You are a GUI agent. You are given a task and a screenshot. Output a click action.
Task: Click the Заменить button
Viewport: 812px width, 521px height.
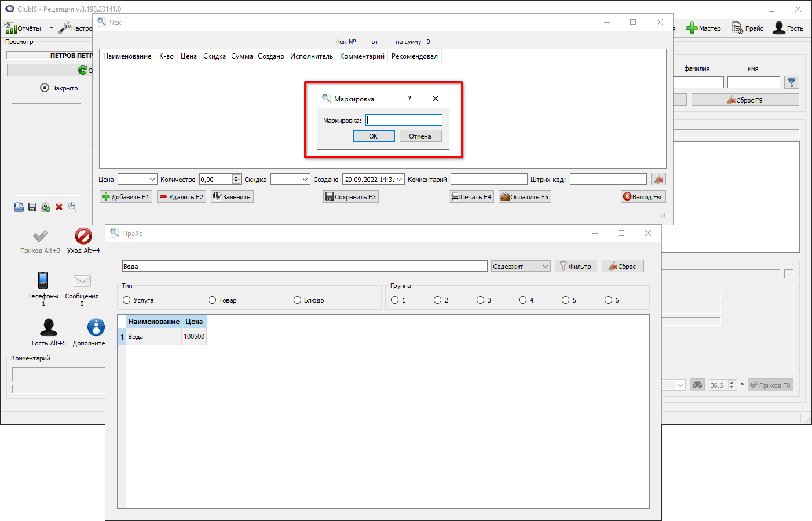pos(232,197)
